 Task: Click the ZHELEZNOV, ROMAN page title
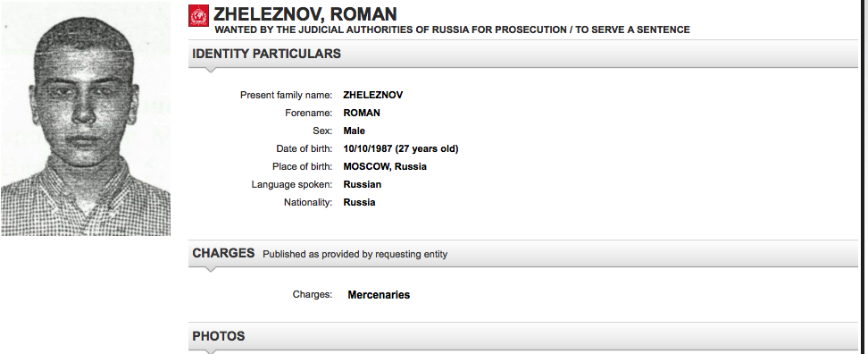305,13
